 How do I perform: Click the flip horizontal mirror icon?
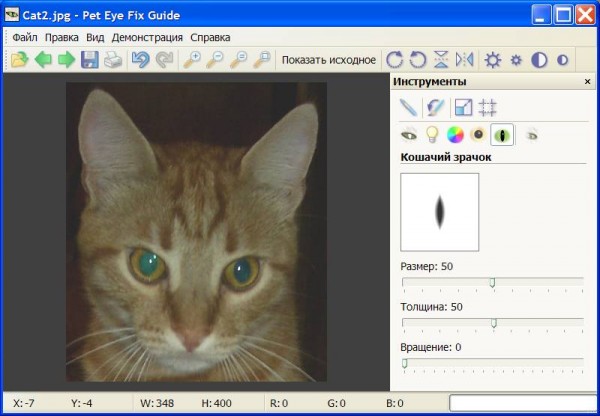coord(464,60)
